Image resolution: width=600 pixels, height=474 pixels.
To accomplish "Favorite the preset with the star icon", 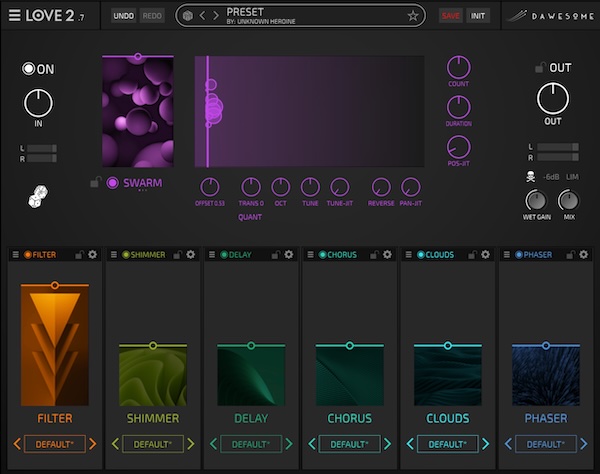I will click(x=412, y=16).
